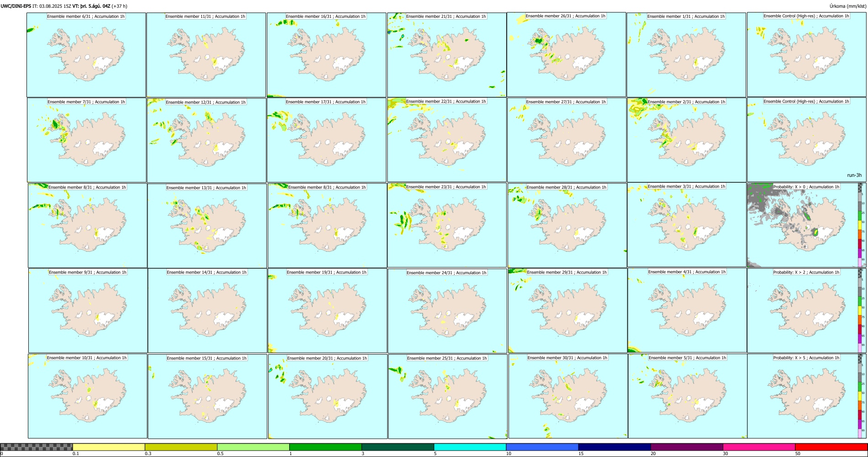Select the Ensemble member 16/31 map

(x=327, y=55)
